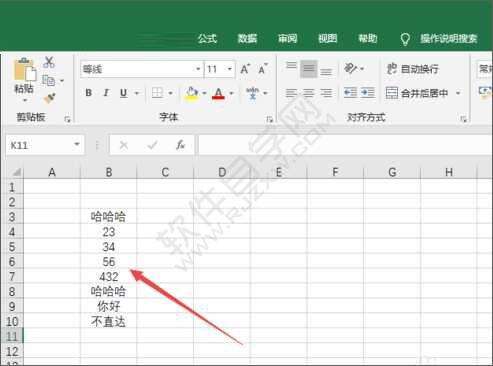This screenshot has height=366, width=493.
Task: Set top vertical alignment
Action: (x=291, y=65)
